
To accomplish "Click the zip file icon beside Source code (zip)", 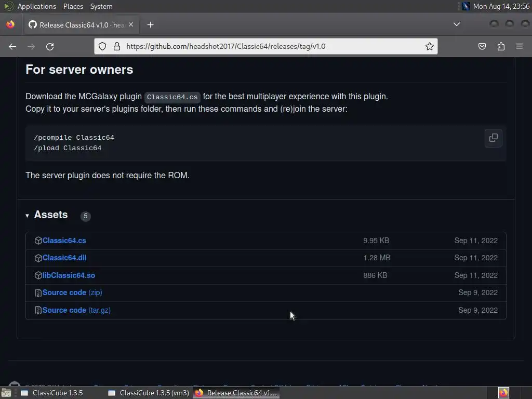I will 38,293.
